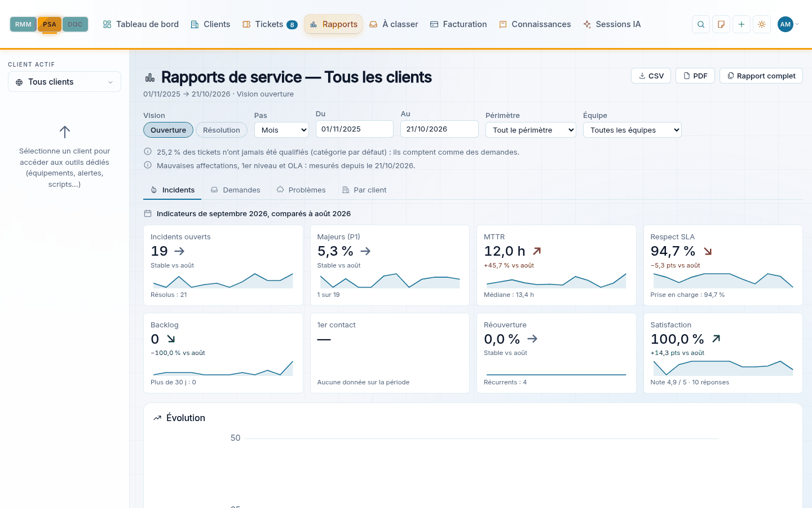Click info icon beside Mauvaises affectations notice
Image resolution: width=812 pixels, height=508 pixels.
click(x=148, y=165)
